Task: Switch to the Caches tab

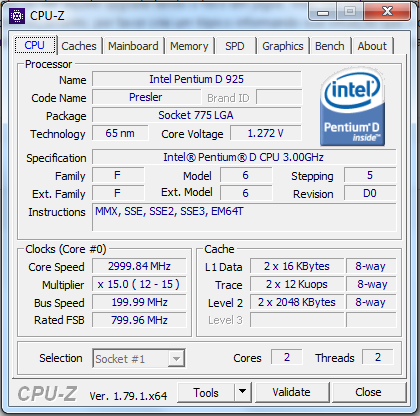Action: click(x=79, y=46)
